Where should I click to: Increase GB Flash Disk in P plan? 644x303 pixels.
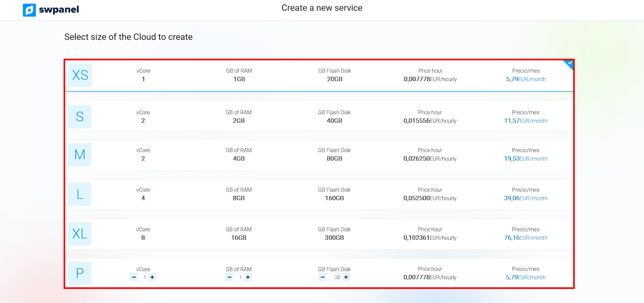pos(346,277)
